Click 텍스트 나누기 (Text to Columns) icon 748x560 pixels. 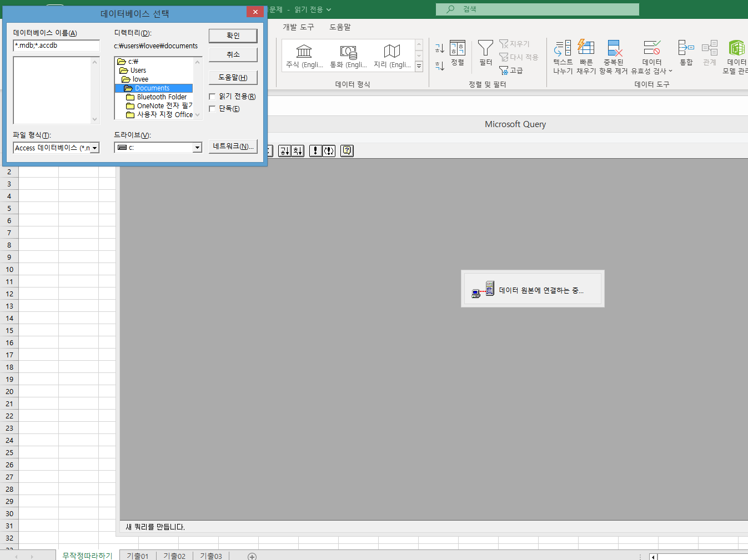point(563,49)
